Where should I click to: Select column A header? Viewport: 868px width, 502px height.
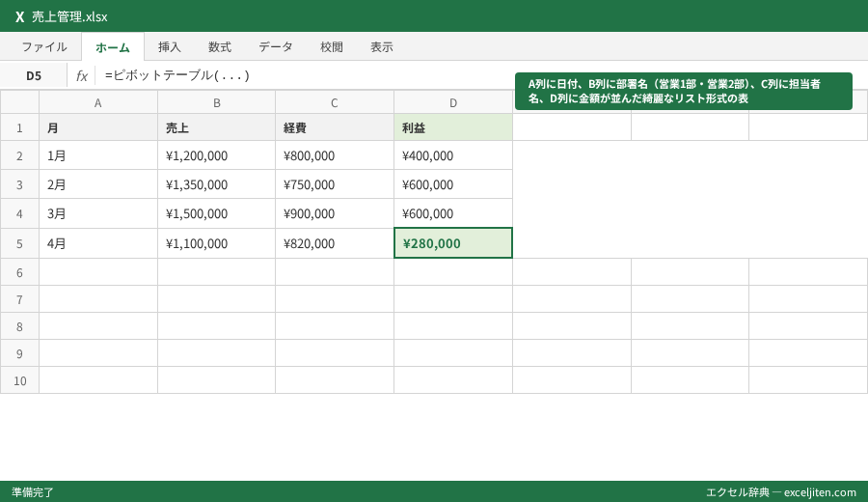pyautogui.click(x=98, y=102)
